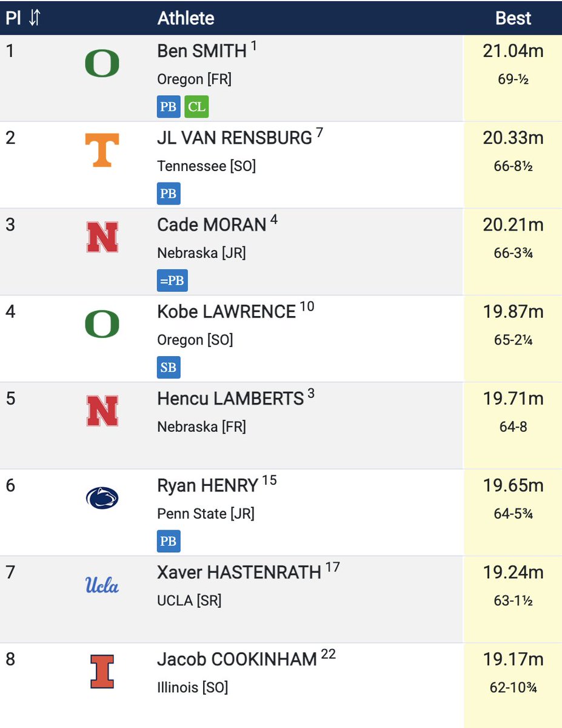Click Oregon logo beside Kobe Lawrence
Image resolution: width=562 pixels, height=728 pixels.
pyautogui.click(x=102, y=324)
